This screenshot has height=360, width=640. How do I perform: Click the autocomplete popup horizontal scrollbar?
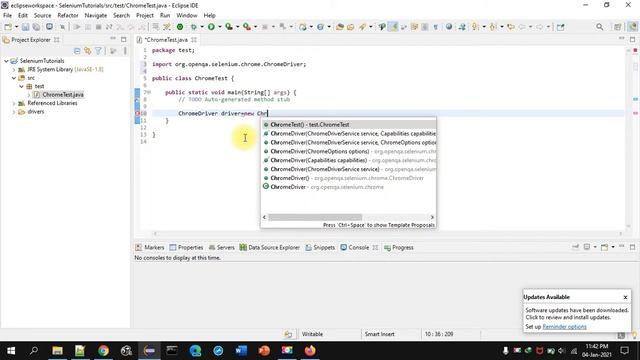pos(315,217)
